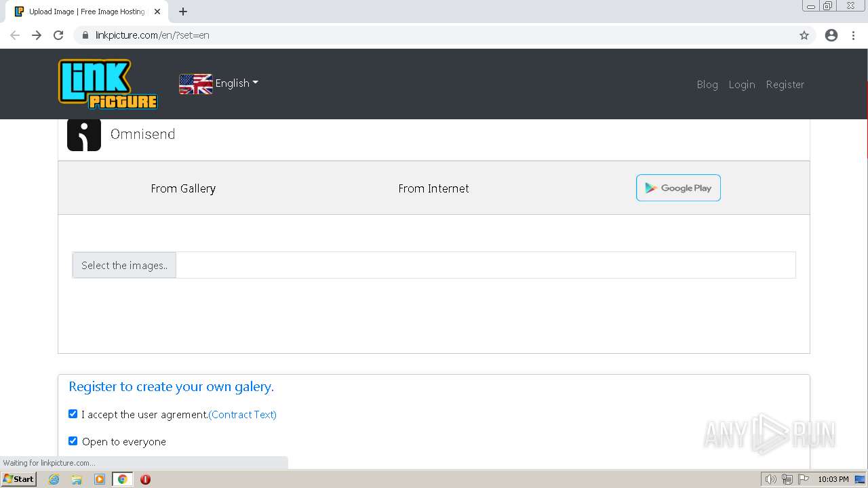
Task: Open the Windows Start menu
Action: 19,479
